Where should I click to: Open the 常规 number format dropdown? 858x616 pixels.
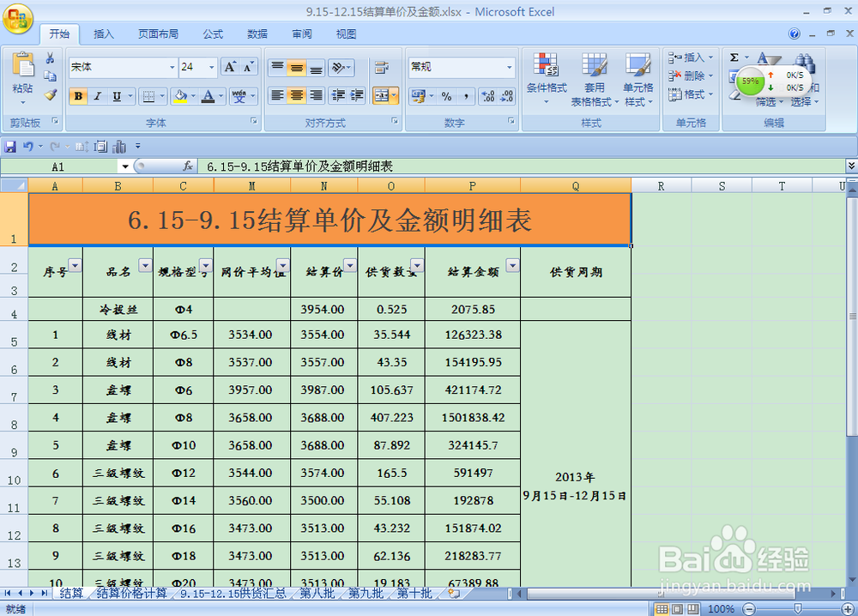tap(510, 65)
